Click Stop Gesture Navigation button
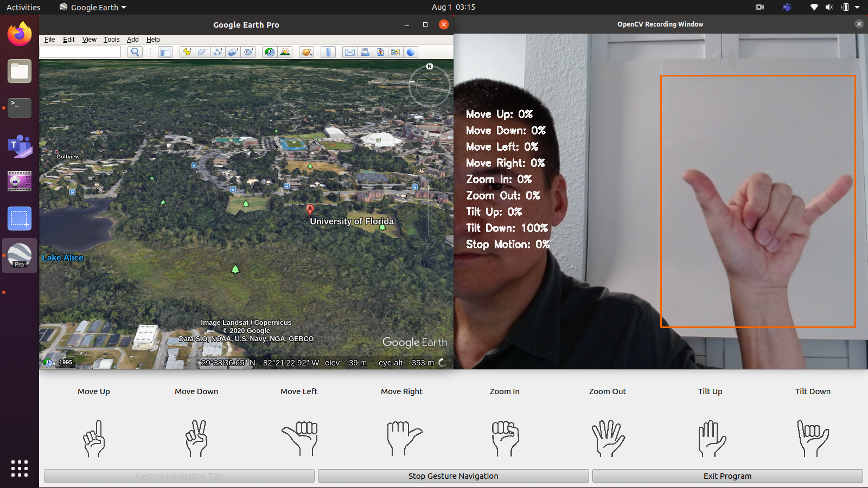Screen dimensions: 868x488 454,476
